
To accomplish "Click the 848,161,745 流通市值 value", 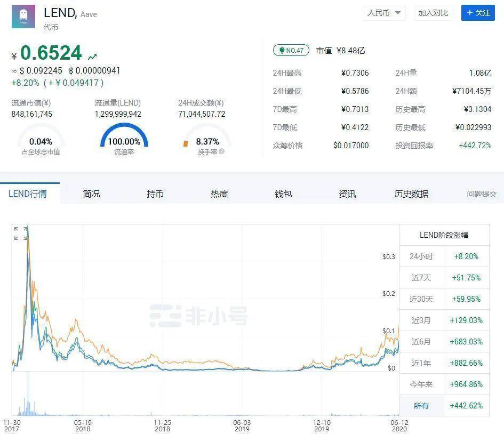I will 32,114.
